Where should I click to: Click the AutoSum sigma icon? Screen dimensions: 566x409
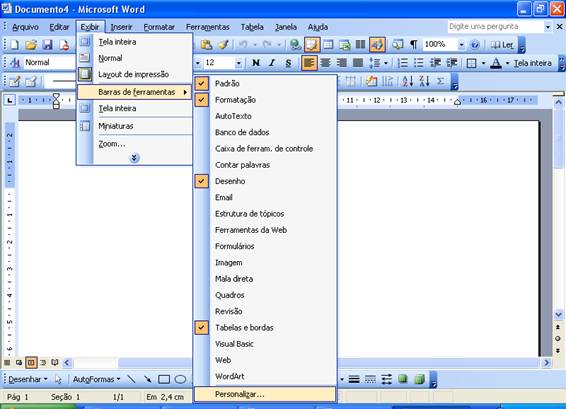441,81
